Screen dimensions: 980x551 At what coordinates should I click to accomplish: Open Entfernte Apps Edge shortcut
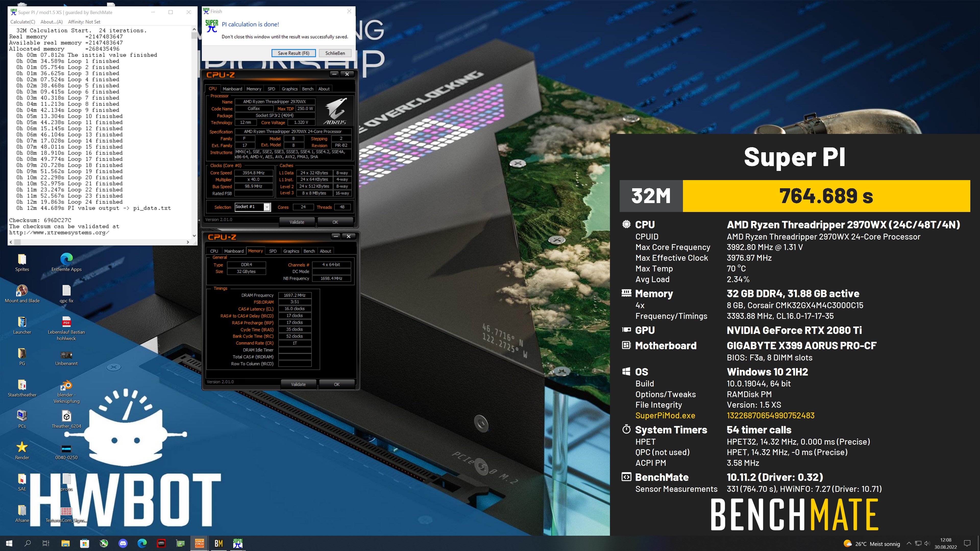[x=66, y=262]
